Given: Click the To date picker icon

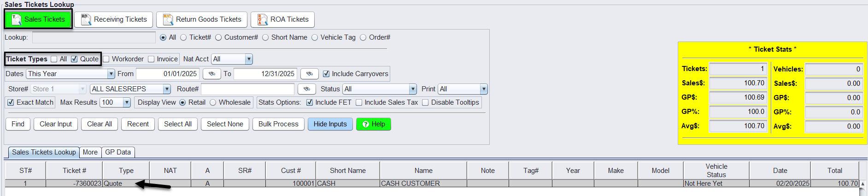Looking at the screenshot, I should pos(309,74).
